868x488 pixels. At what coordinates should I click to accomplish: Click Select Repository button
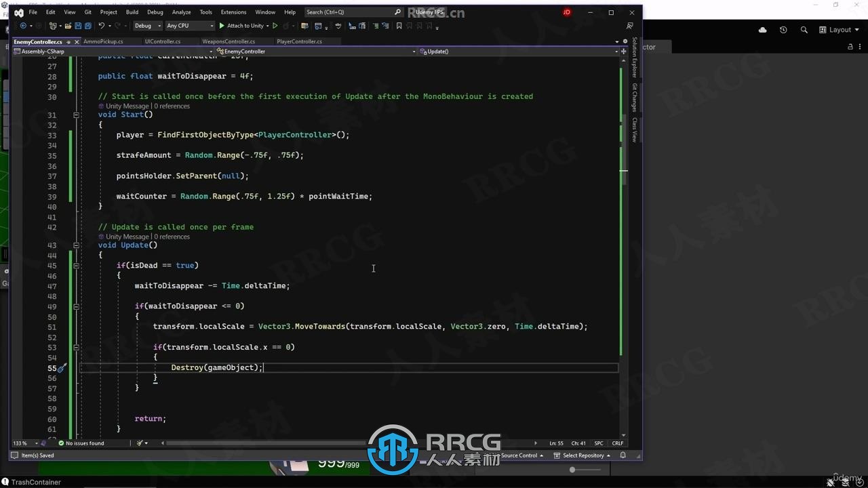tap(583, 455)
